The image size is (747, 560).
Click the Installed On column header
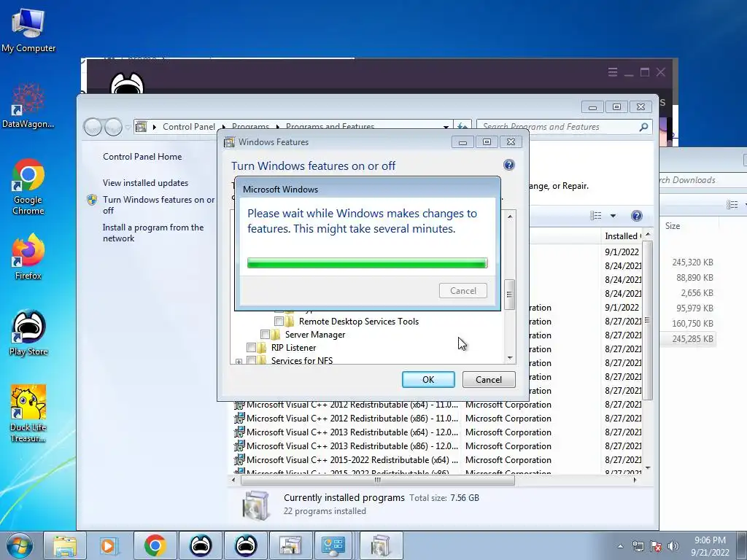pos(623,236)
